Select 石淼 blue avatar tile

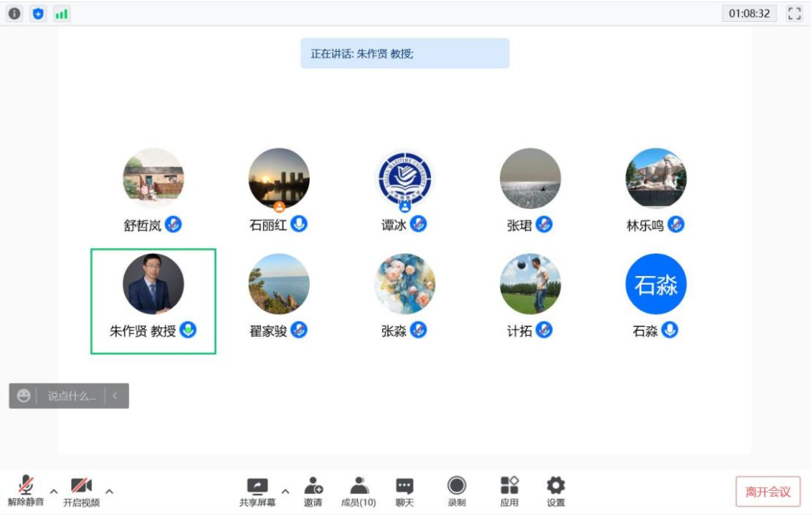click(656, 284)
